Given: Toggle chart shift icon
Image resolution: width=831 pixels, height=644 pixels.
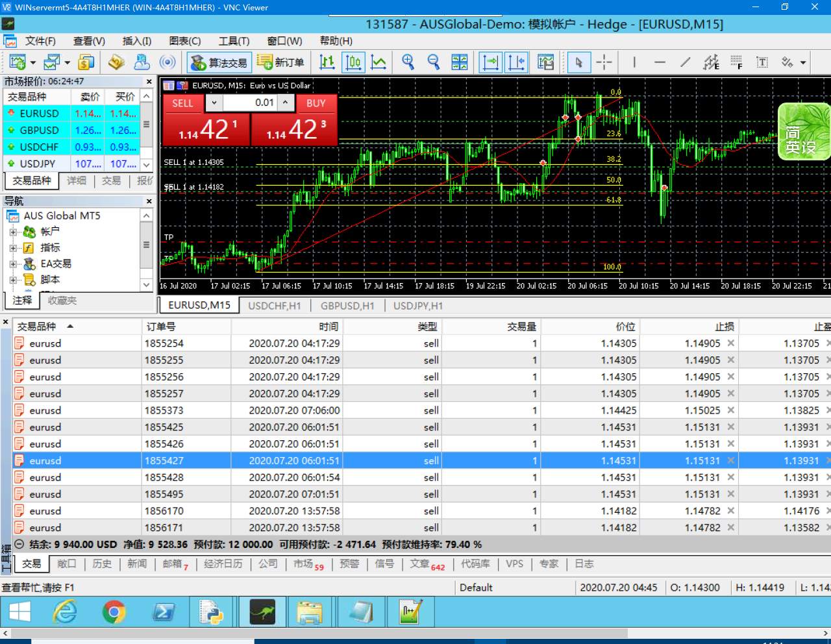Looking at the screenshot, I should coord(517,62).
